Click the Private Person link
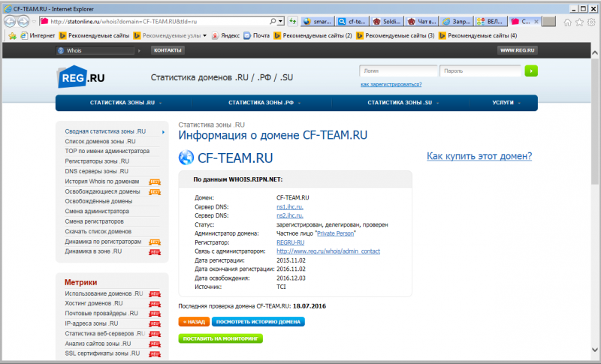The image size is (601, 364). tap(335, 233)
